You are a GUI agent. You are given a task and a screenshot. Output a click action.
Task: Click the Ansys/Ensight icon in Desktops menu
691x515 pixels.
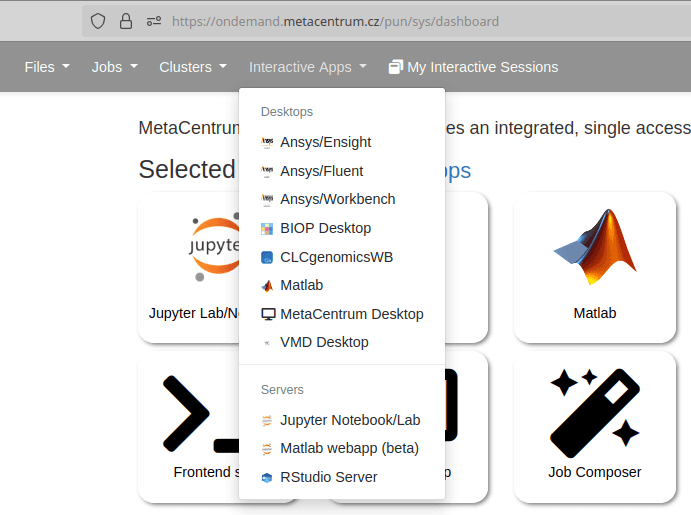click(267, 143)
